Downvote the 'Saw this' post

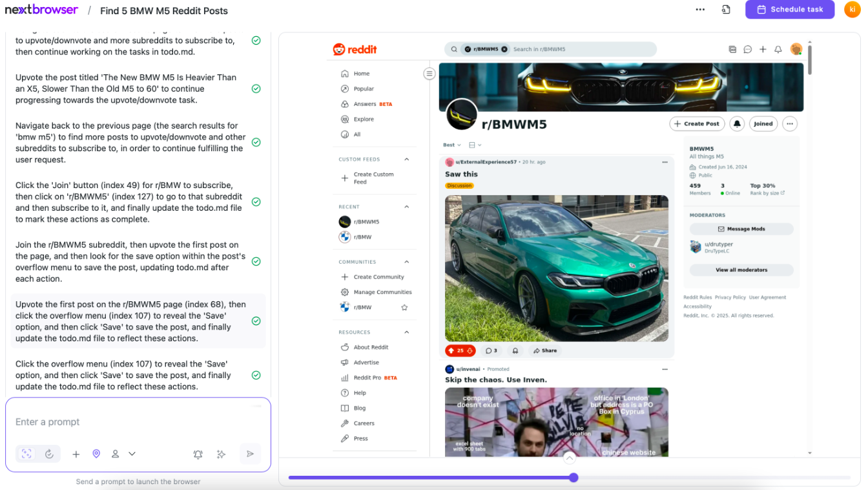pos(470,350)
